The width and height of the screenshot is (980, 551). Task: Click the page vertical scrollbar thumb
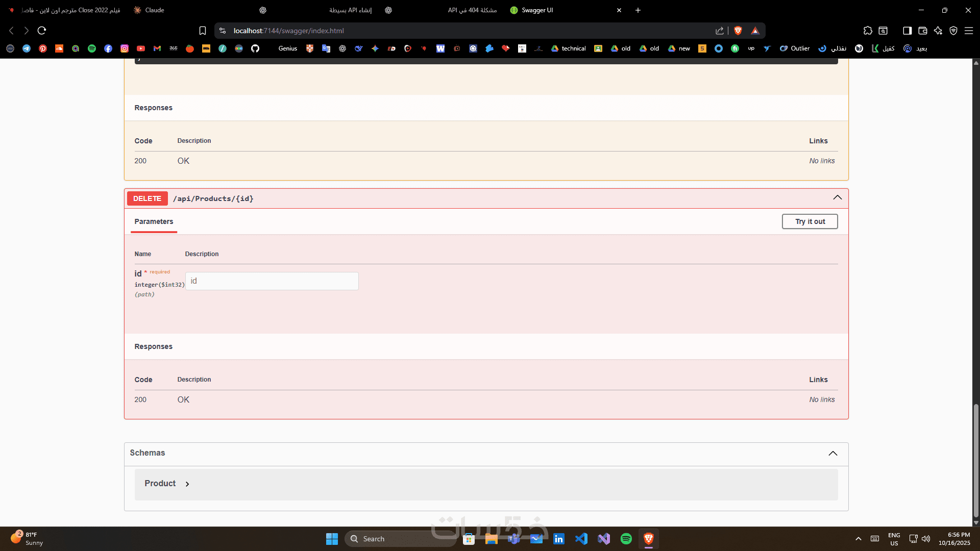976,459
